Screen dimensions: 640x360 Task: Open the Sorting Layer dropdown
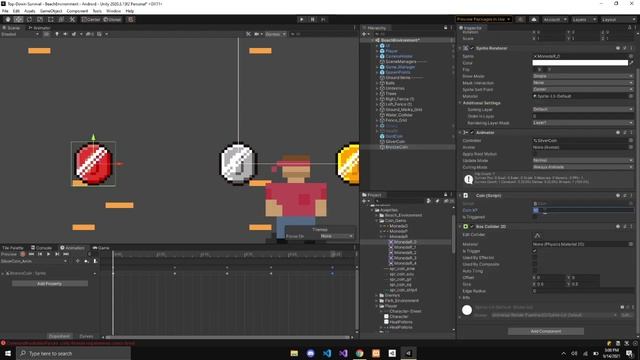point(583,109)
